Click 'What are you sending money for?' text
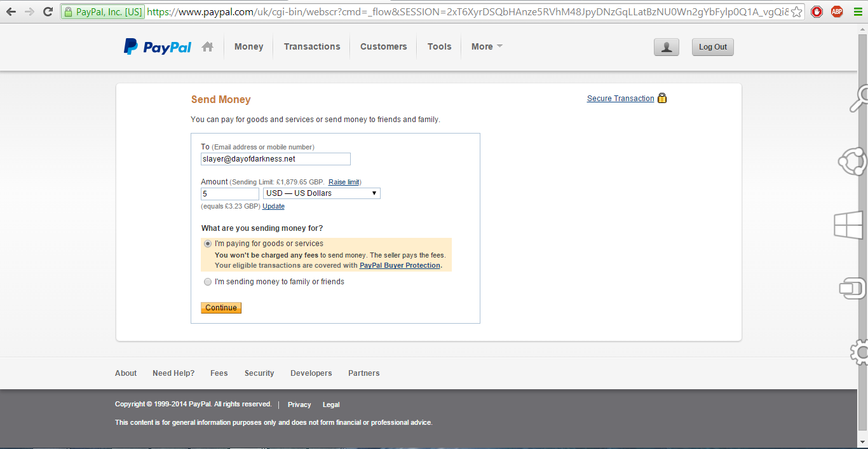 (x=262, y=228)
